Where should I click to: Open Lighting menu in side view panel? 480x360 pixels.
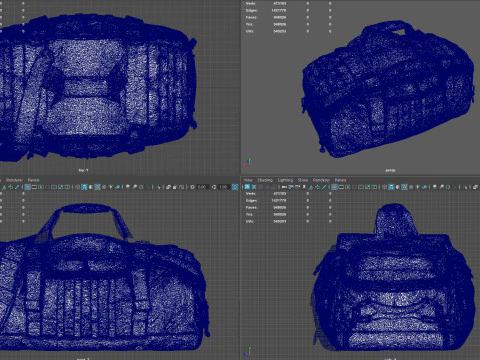coord(285,180)
